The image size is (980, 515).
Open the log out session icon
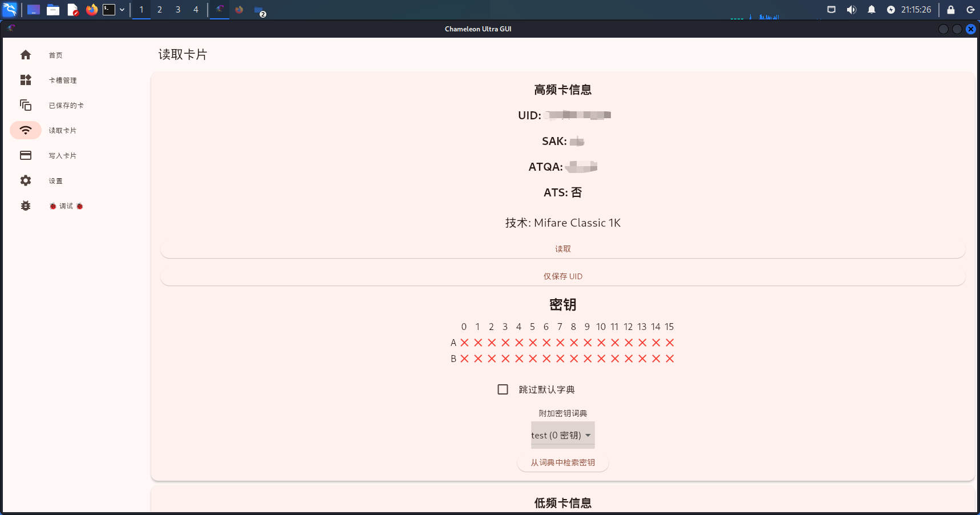tap(970, 10)
